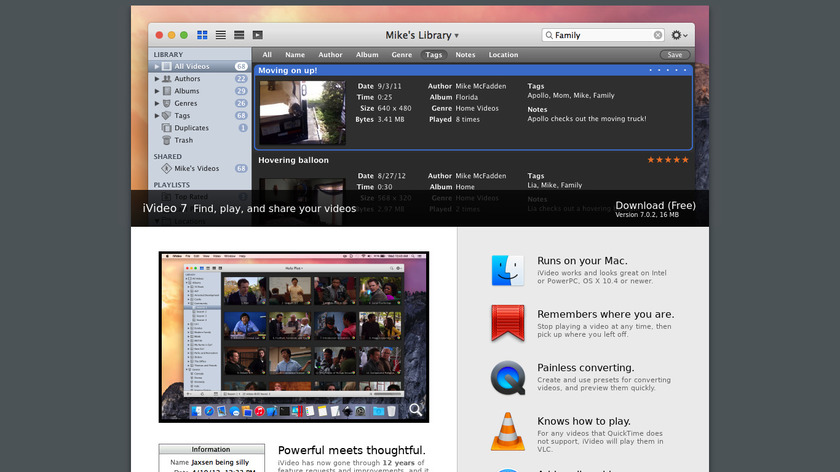Screen dimensions: 840x472
Task: Select the Tags search filter tab
Action: point(433,55)
